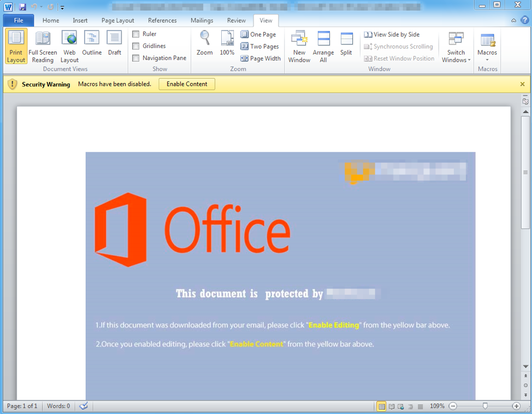Image resolution: width=532 pixels, height=414 pixels.
Task: Minimize the ribbon with the caret
Action: click(x=513, y=20)
